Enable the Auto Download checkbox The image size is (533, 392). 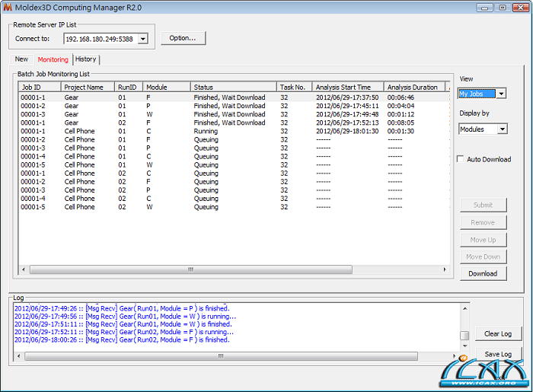[461, 159]
